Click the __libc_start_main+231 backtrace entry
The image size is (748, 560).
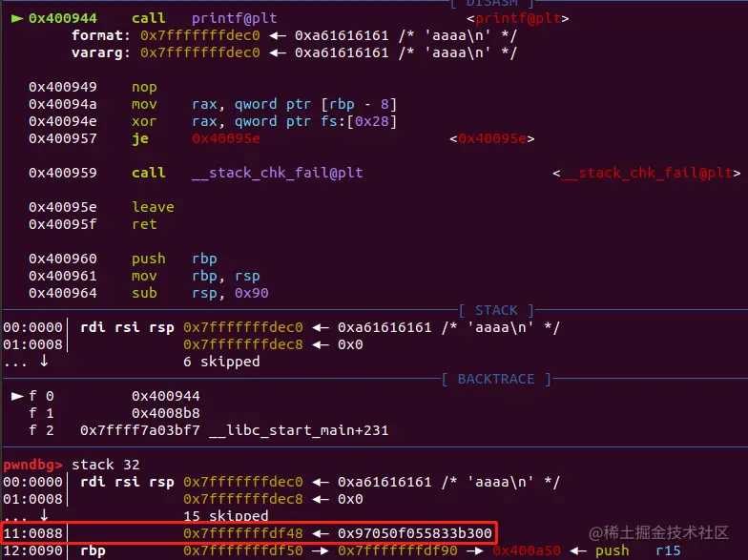299,430
